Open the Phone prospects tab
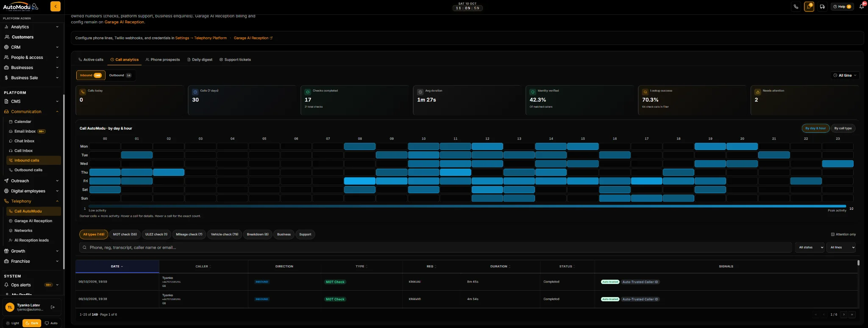Image resolution: width=868 pixels, height=328 pixels. point(163,60)
